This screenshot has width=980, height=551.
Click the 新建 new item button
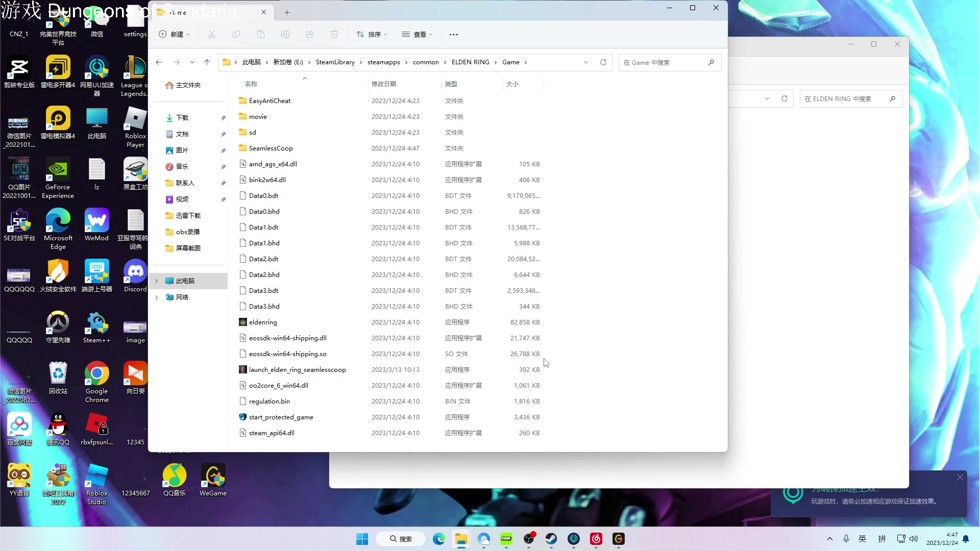click(x=174, y=34)
